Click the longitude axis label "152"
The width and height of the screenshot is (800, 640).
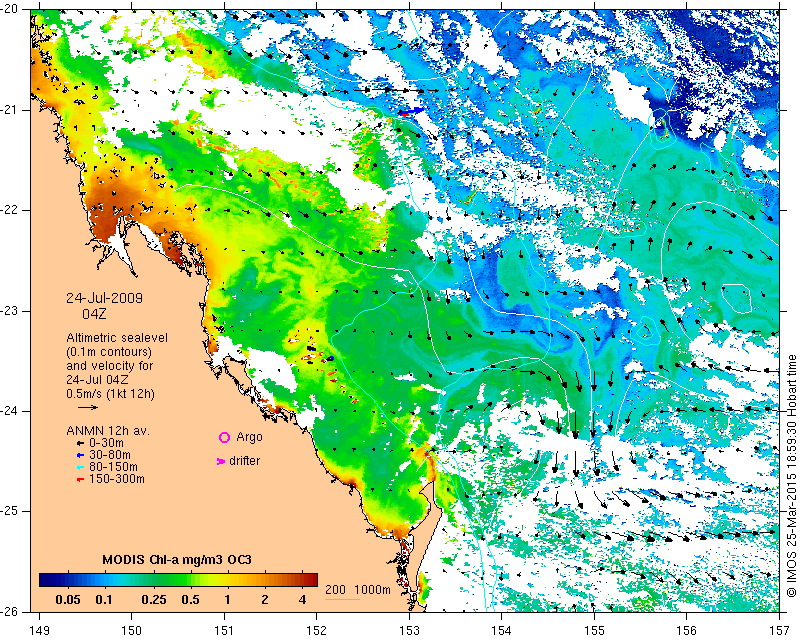(x=317, y=631)
